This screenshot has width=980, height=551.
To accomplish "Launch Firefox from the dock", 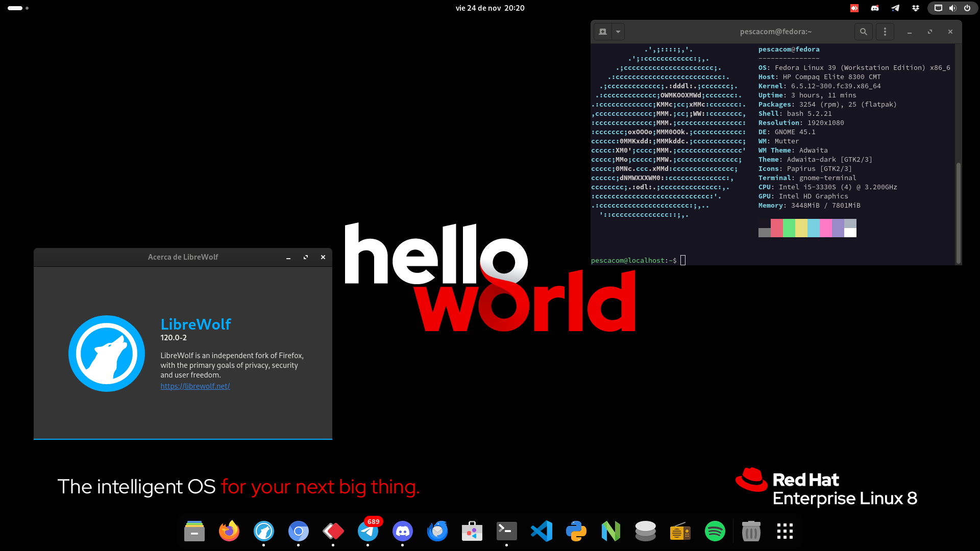I will (x=229, y=531).
